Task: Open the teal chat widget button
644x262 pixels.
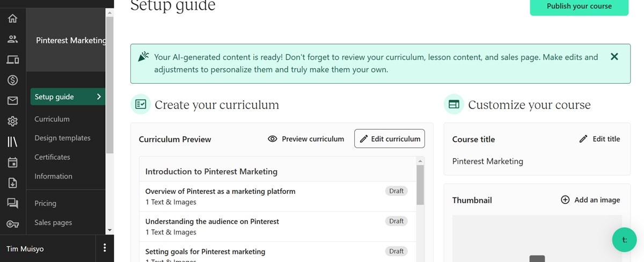Action: 624,239
